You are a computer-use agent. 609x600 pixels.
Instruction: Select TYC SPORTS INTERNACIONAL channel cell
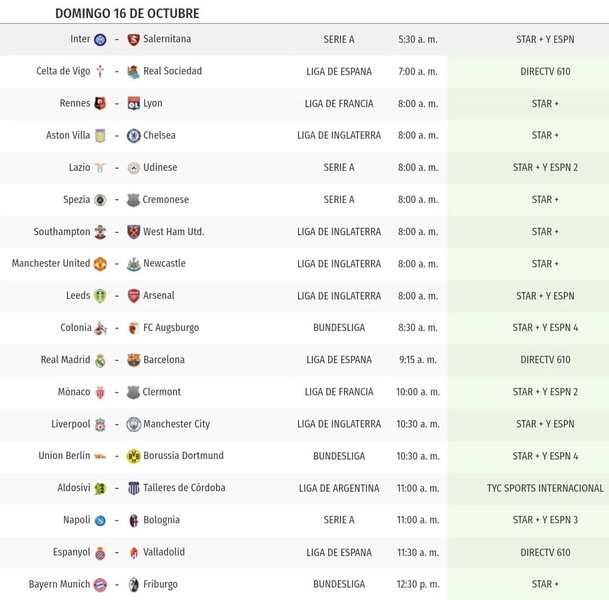tap(545, 488)
